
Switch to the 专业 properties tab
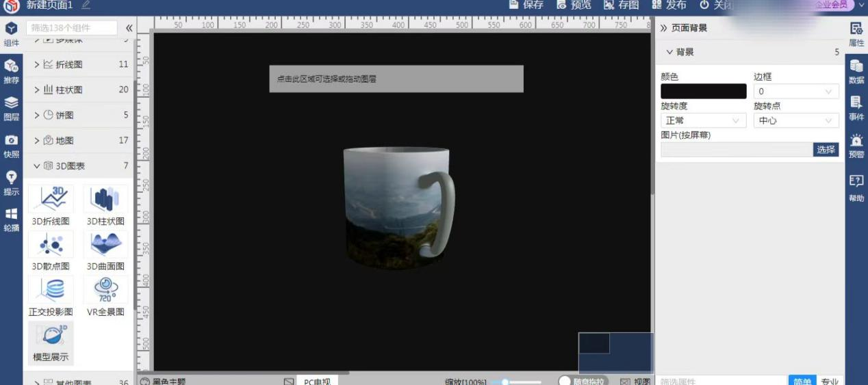(830, 381)
